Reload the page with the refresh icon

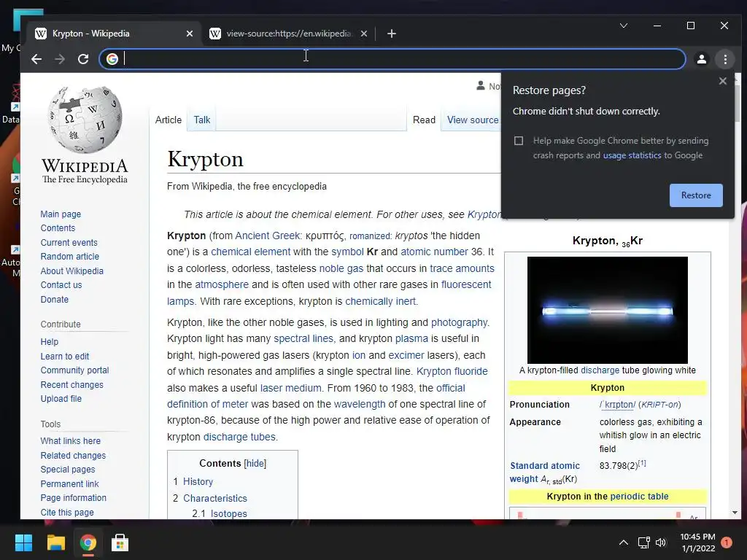coord(83,59)
